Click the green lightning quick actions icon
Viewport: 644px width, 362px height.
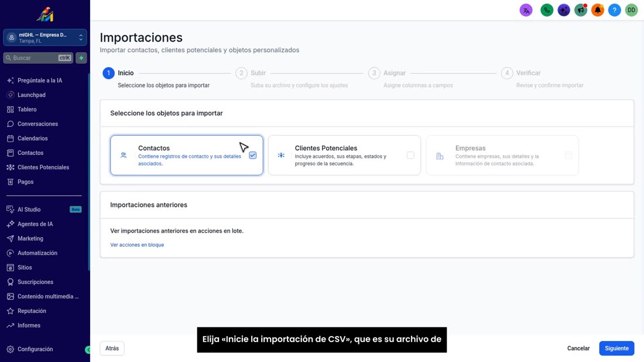(81, 58)
